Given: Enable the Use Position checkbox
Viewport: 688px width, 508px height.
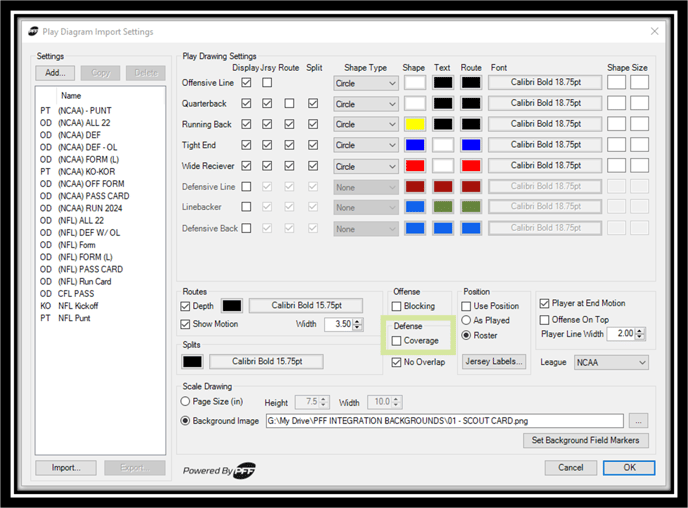Looking at the screenshot, I should [x=466, y=306].
